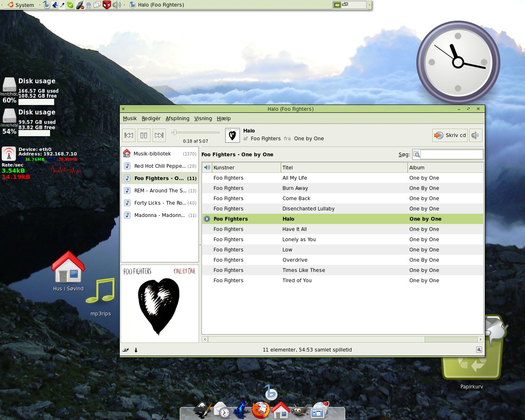Select the track Come Back
Screen dimensions: 525x420
342,199
